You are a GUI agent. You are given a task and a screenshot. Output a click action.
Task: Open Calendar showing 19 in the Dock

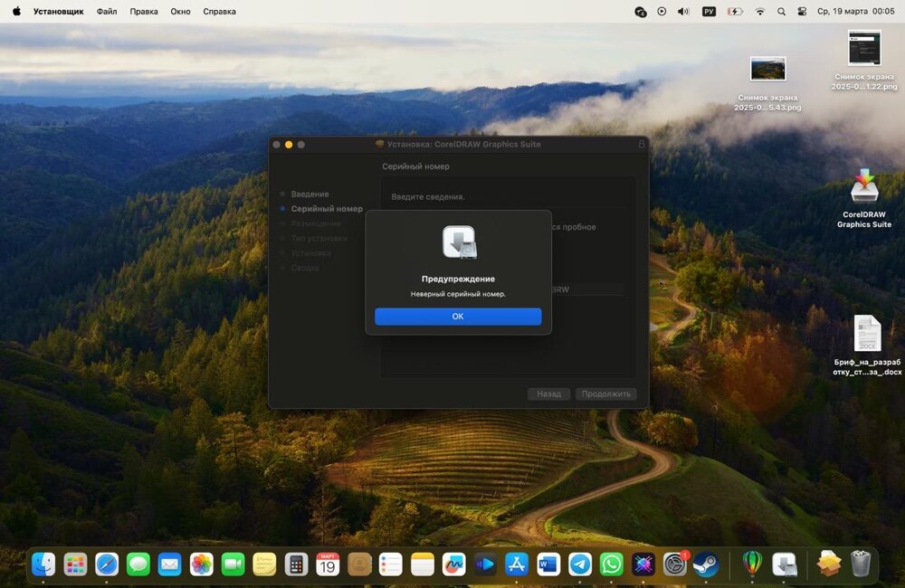pos(328,564)
